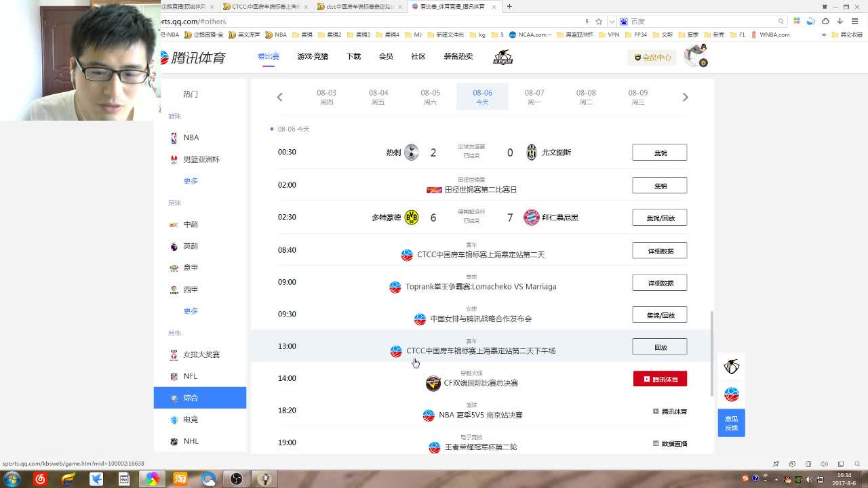Click the Dortmund BVB team logo
The height and width of the screenshot is (488, 868).
pyautogui.click(x=411, y=218)
